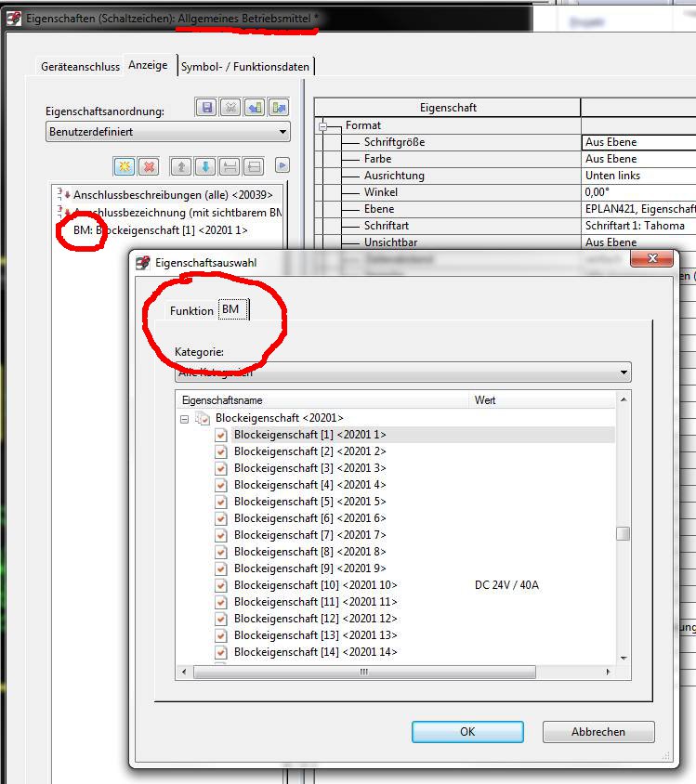Image resolution: width=696 pixels, height=784 pixels.
Task: Click the scroll right arrow of property list
Action: point(608,672)
